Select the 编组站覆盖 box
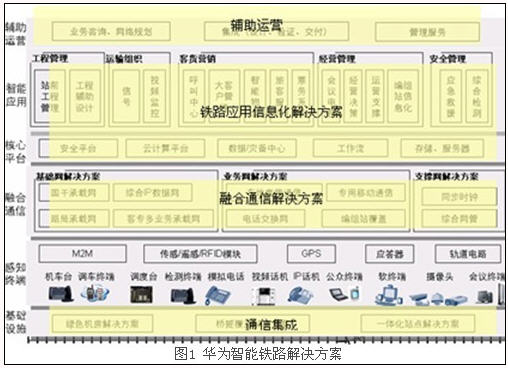Screen dimensions: 508x368 pos(364,219)
